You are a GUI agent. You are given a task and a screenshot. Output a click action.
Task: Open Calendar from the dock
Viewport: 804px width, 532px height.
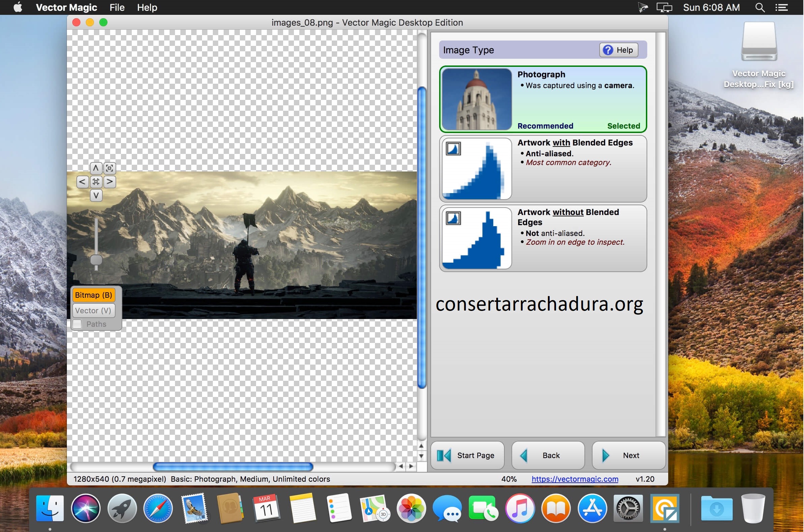[267, 508]
